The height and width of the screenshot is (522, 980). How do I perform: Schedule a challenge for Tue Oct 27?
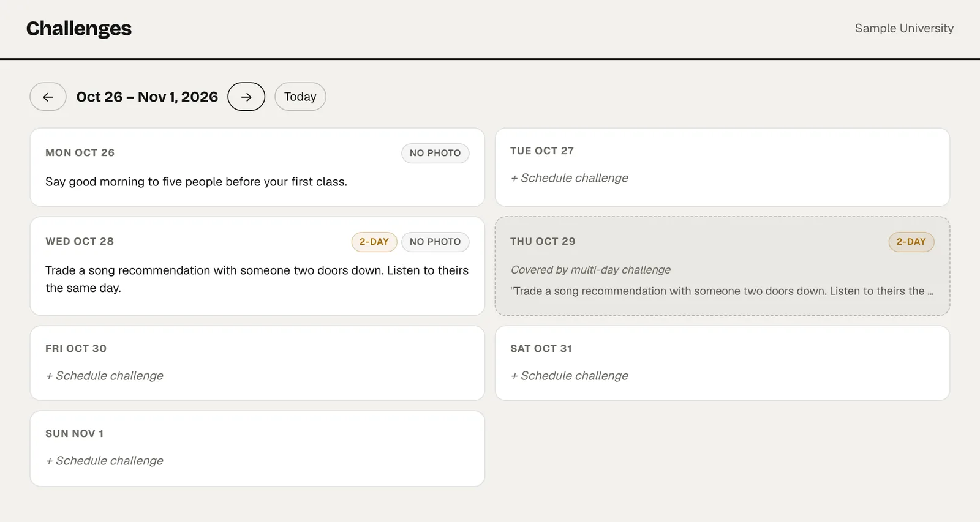click(x=570, y=178)
